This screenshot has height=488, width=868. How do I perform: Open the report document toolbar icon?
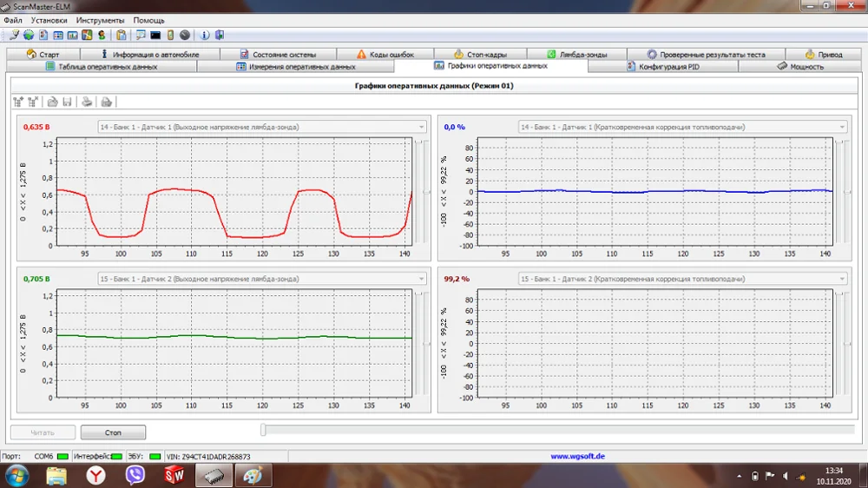coord(43,35)
